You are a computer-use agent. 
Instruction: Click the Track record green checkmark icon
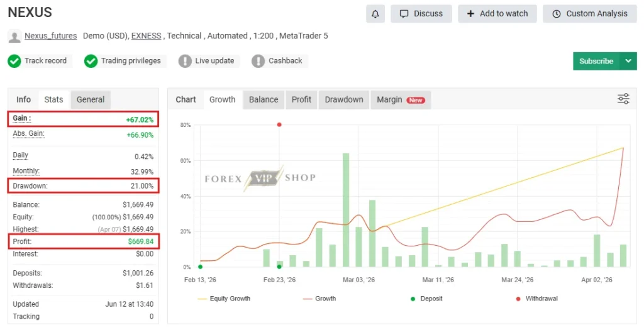click(x=14, y=61)
